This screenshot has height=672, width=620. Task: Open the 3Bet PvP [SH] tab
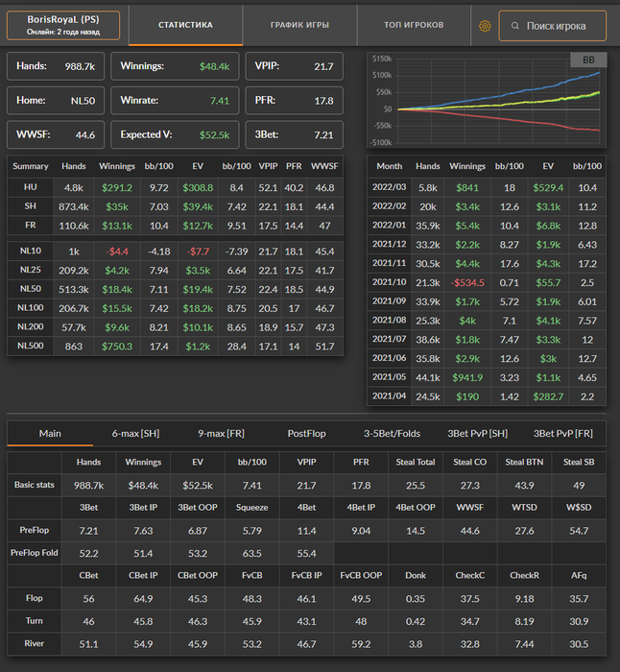[477, 434]
